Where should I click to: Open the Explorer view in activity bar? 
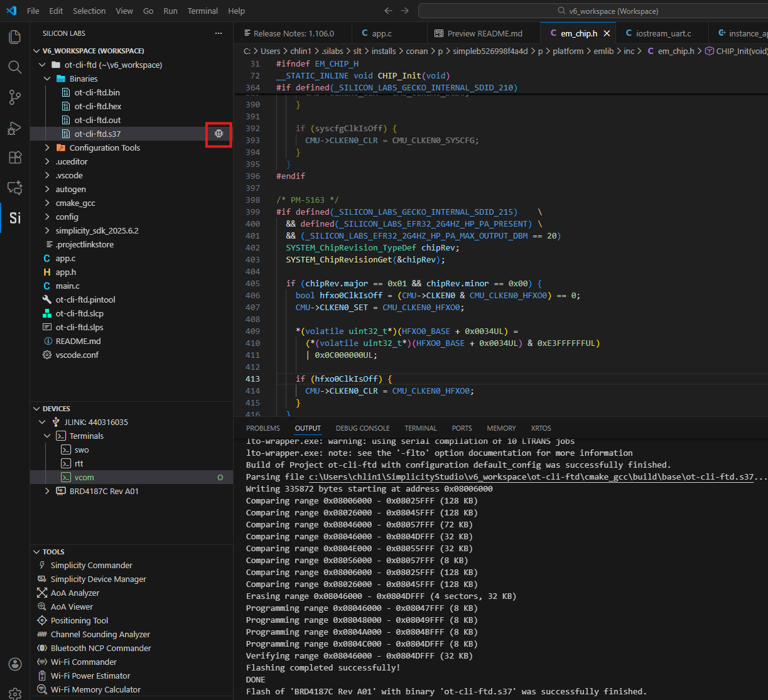coord(14,37)
